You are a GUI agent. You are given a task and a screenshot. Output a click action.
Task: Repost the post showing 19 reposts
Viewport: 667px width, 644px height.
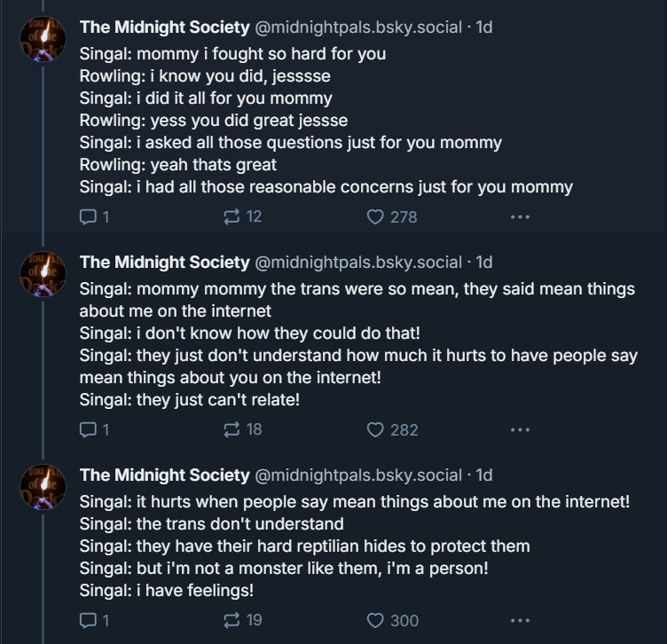point(242,621)
